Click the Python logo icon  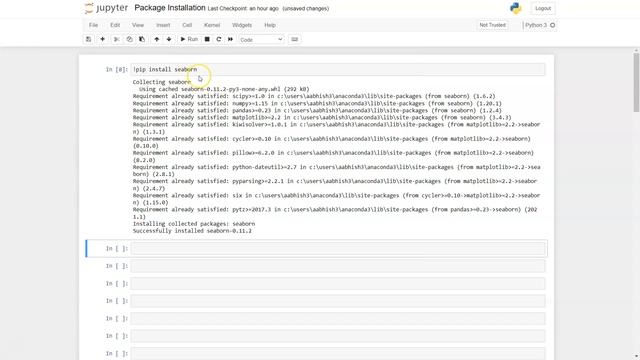point(516,8)
